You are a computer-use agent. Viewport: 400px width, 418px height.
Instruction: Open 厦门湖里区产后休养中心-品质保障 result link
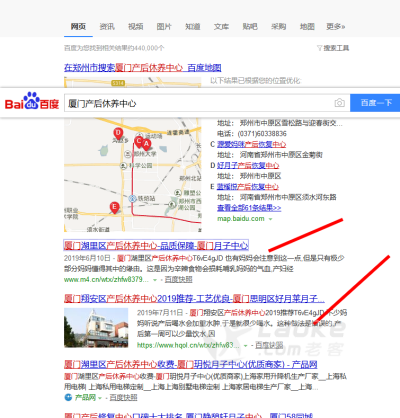tap(156, 246)
